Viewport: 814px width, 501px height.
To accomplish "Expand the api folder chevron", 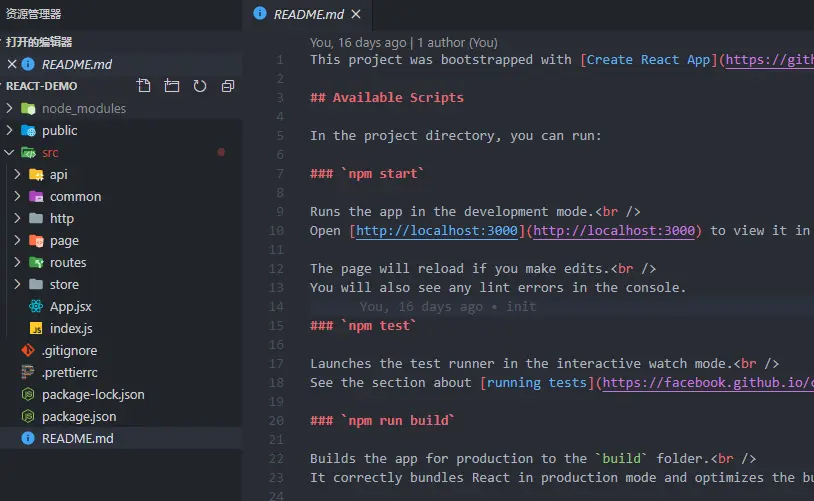I will (x=17, y=174).
